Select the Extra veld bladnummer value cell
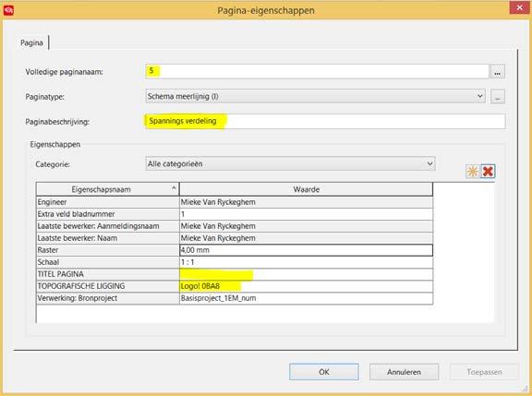The height and width of the screenshot is (396, 532). click(306, 214)
